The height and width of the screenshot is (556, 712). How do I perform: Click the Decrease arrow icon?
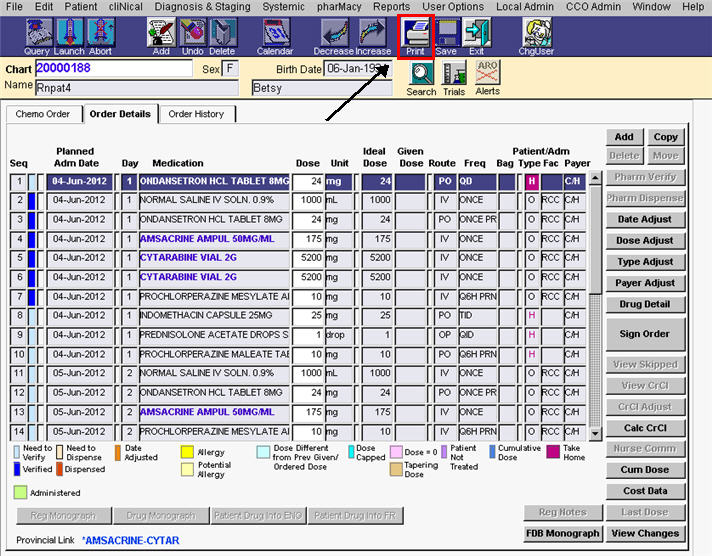point(335,33)
